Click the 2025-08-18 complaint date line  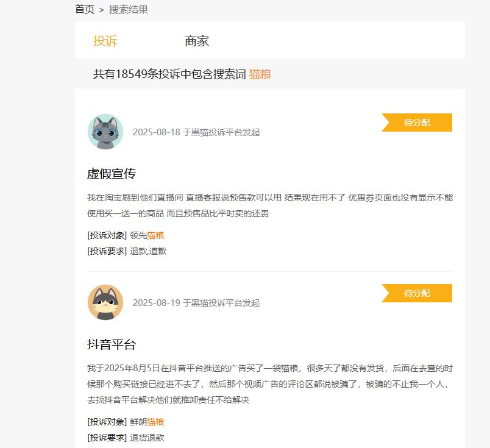coord(196,132)
